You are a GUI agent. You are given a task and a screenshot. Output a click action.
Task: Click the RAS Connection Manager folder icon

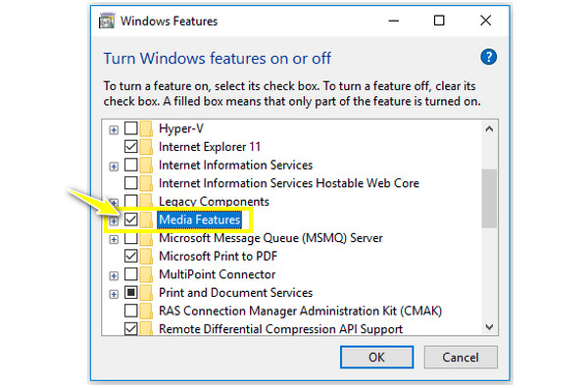[x=146, y=311]
